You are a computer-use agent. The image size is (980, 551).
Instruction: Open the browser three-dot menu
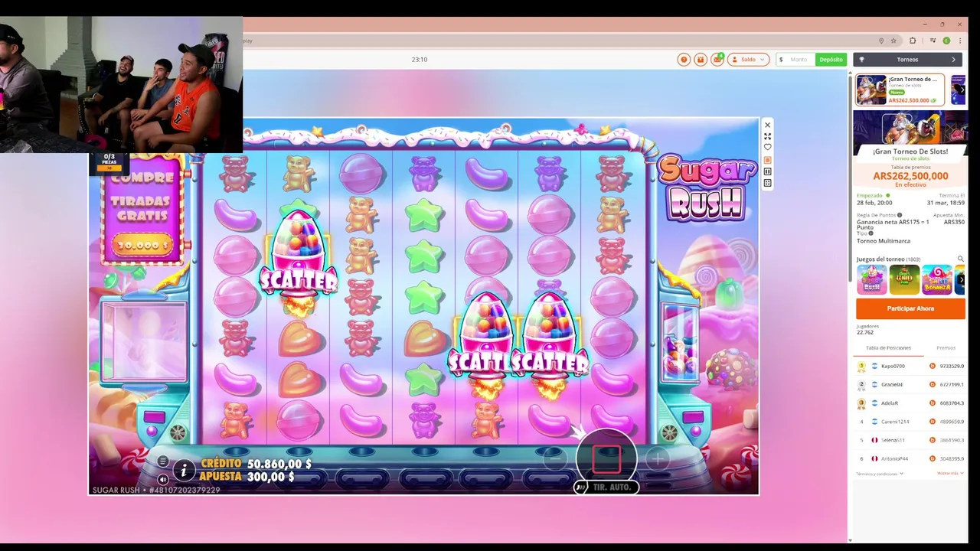click(x=960, y=41)
